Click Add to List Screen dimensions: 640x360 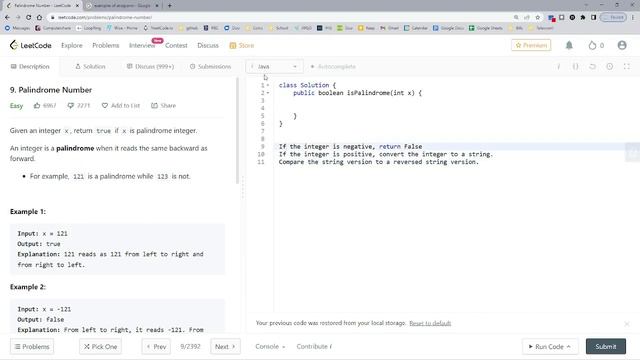120,106
